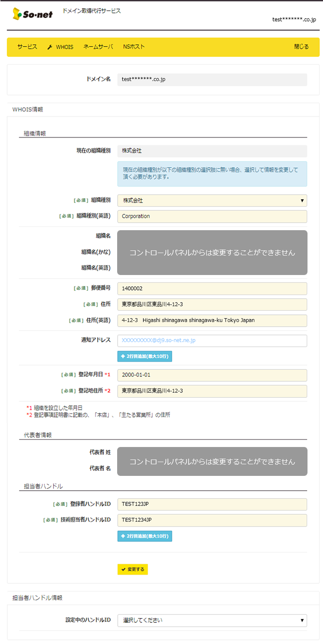Click the 組織種別(英語) Corporation field
Screen dimensions: 323x644
pos(212,216)
